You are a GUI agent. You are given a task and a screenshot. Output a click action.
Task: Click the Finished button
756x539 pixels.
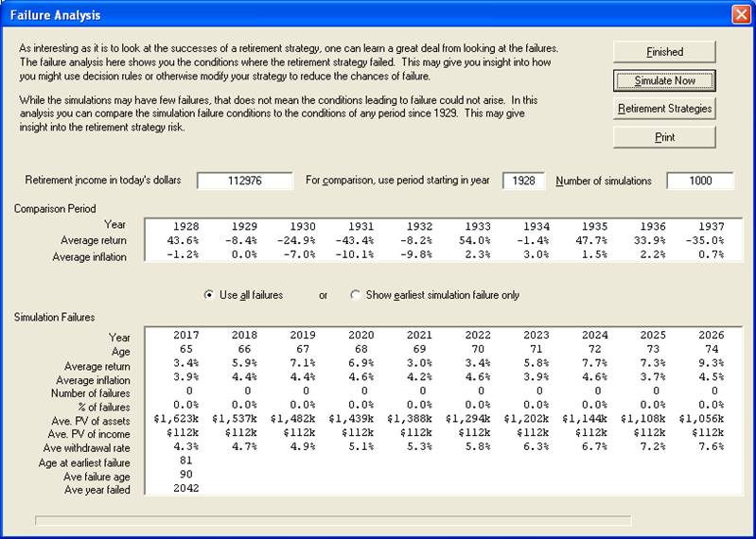coord(663,52)
